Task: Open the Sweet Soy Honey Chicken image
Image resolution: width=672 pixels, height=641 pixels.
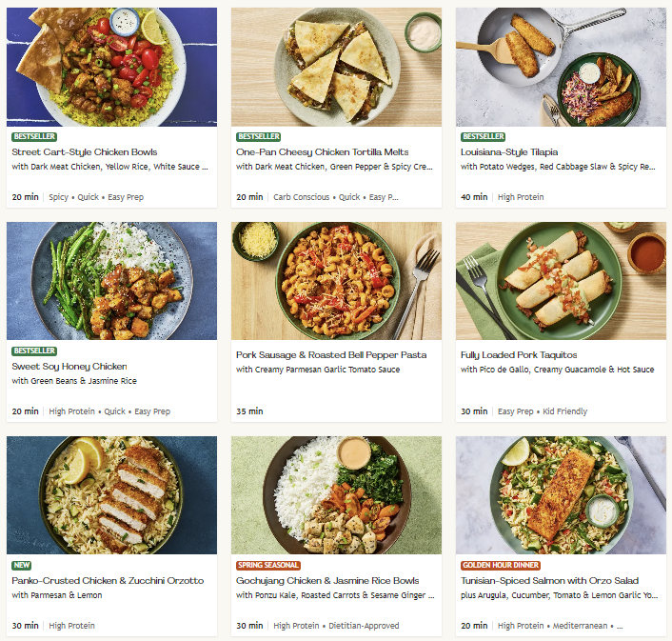Action: tap(111, 281)
